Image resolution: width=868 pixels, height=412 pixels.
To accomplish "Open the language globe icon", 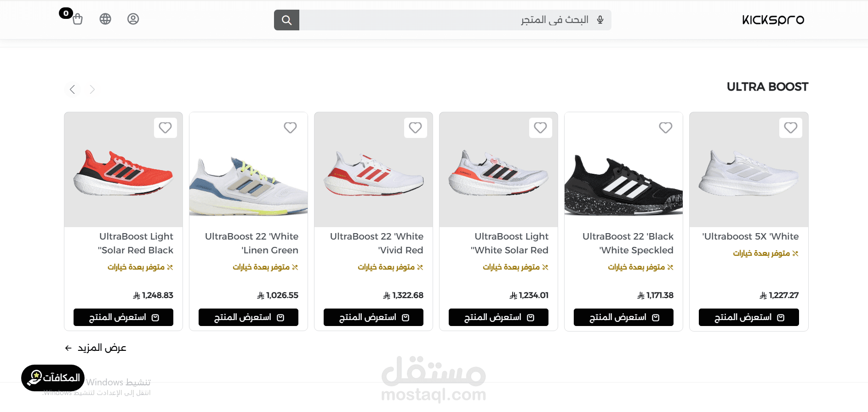I will pyautogui.click(x=105, y=19).
